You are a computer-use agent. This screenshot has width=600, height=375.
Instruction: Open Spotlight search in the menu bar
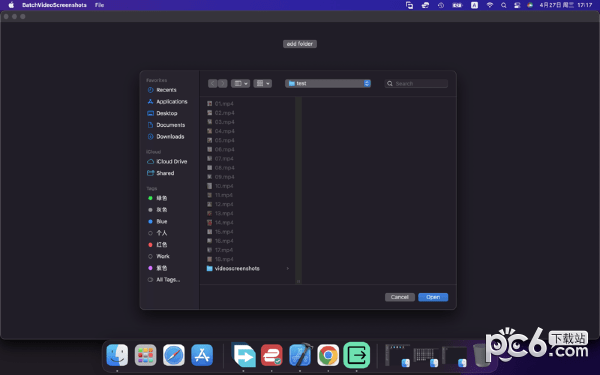[504, 5]
